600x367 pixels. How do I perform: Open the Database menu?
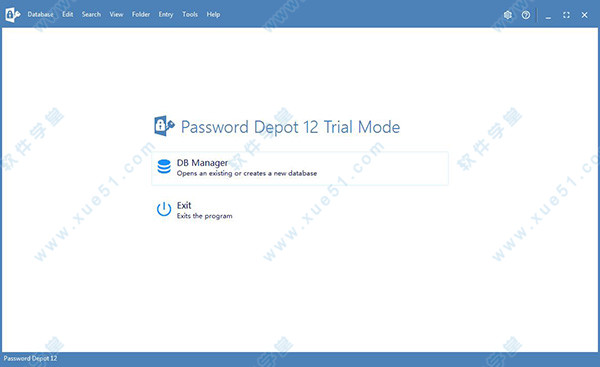(x=40, y=15)
